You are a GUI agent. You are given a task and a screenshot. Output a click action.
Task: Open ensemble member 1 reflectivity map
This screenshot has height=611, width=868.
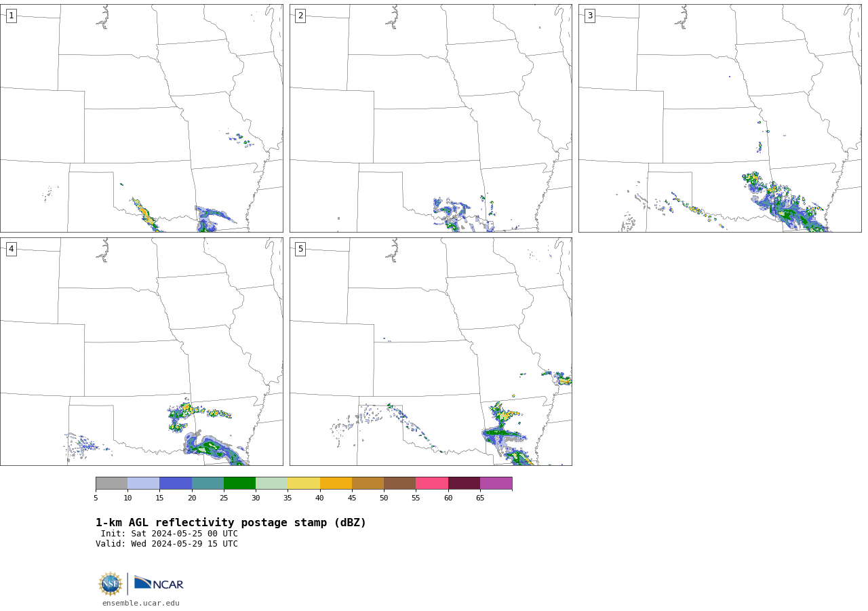pos(142,119)
